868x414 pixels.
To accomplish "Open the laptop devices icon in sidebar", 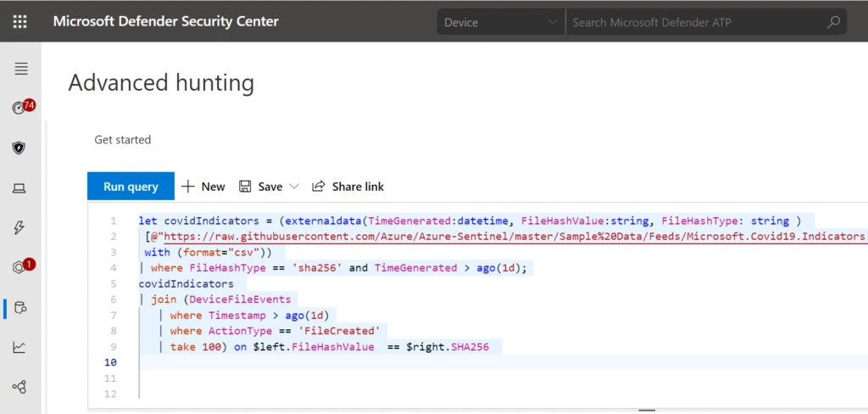I will point(19,187).
